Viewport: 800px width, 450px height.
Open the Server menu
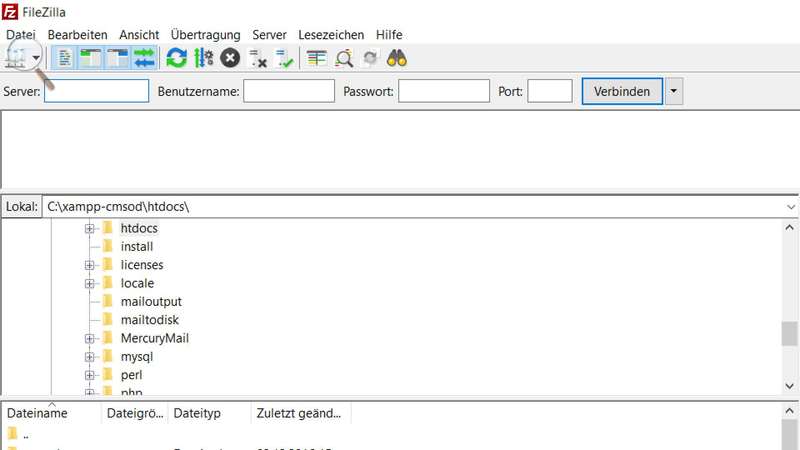click(x=269, y=35)
